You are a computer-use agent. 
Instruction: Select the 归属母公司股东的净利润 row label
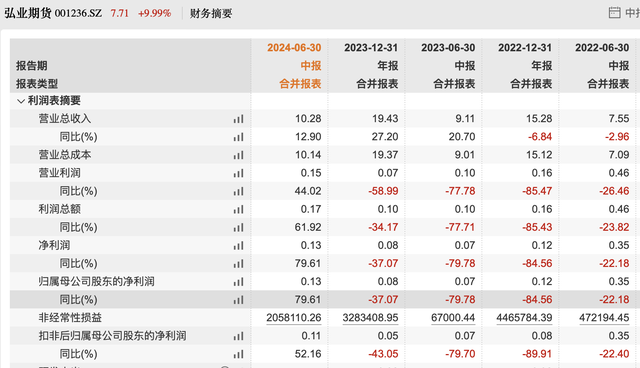point(96,282)
